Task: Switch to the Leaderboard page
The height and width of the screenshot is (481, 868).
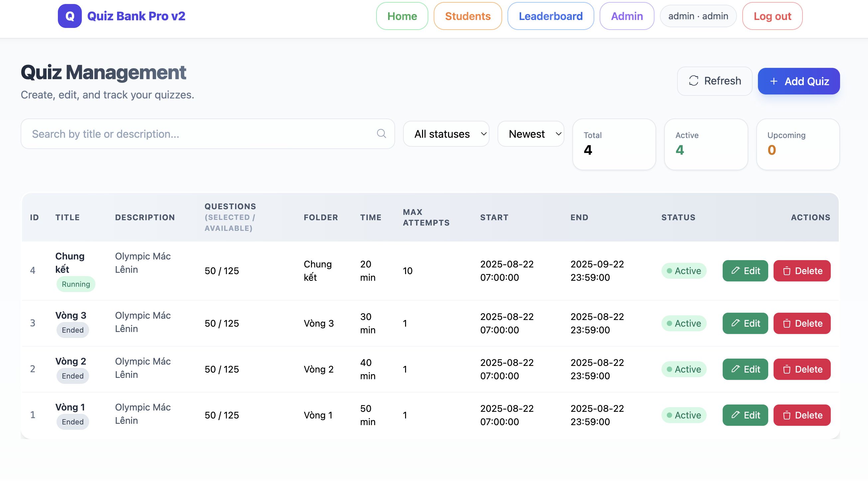Action: tap(550, 16)
